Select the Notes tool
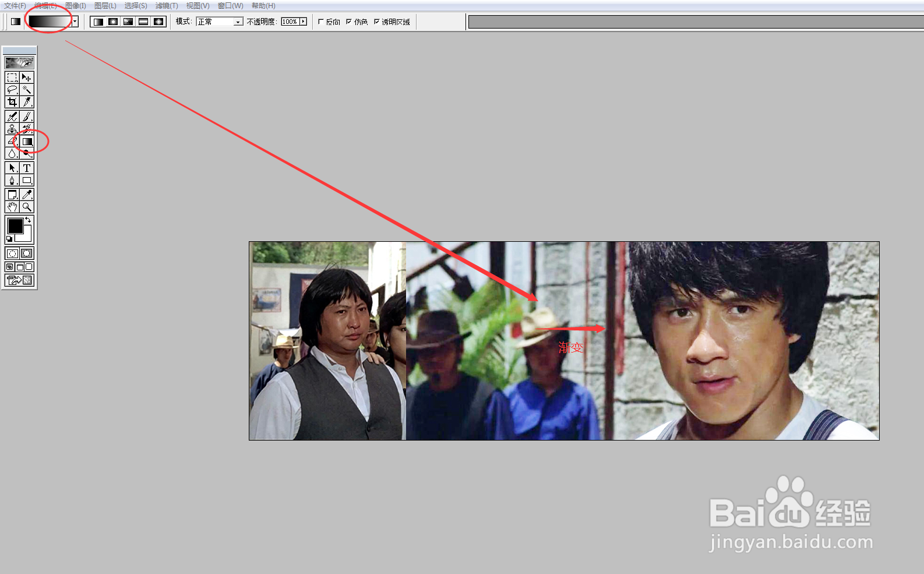This screenshot has height=574, width=924. coord(12,195)
